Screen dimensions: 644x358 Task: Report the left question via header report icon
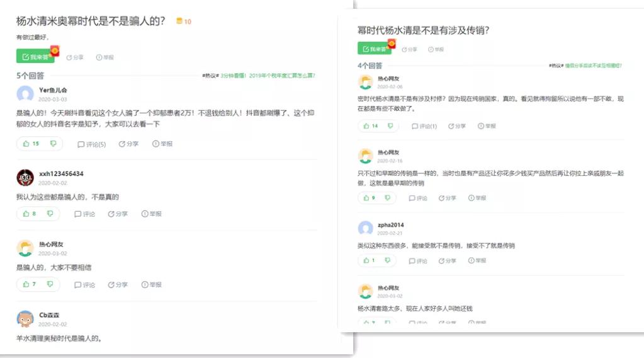click(x=105, y=57)
